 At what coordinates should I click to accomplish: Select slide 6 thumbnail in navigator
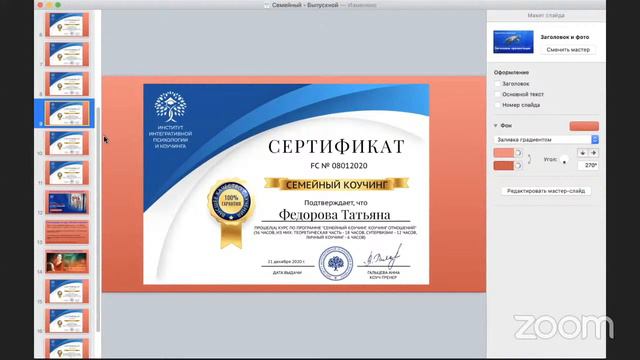click(x=67, y=24)
